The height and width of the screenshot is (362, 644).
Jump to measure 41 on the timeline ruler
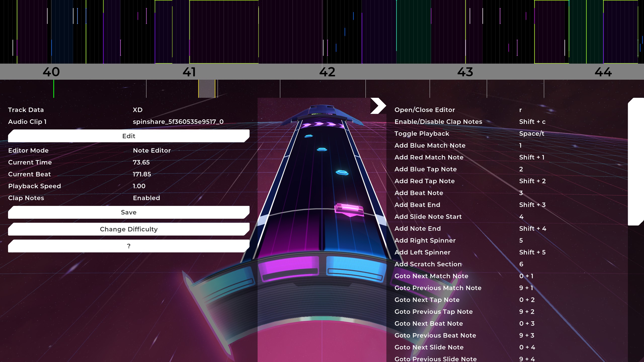pyautogui.click(x=189, y=72)
